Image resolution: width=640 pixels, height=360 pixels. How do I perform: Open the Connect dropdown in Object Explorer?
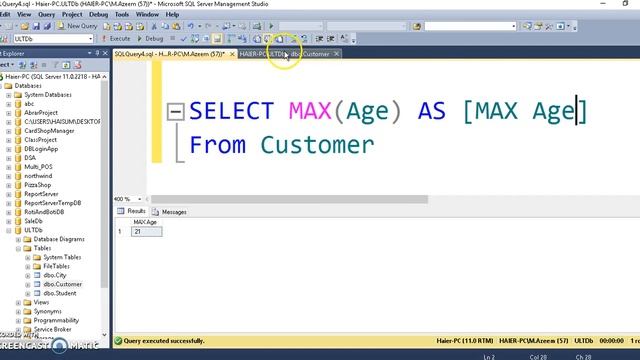7,65
